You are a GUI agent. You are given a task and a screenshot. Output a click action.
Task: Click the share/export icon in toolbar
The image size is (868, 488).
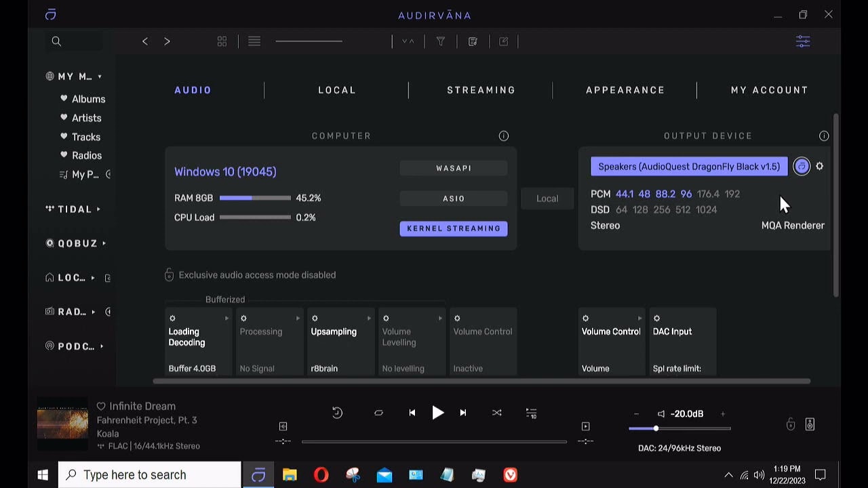coord(504,41)
